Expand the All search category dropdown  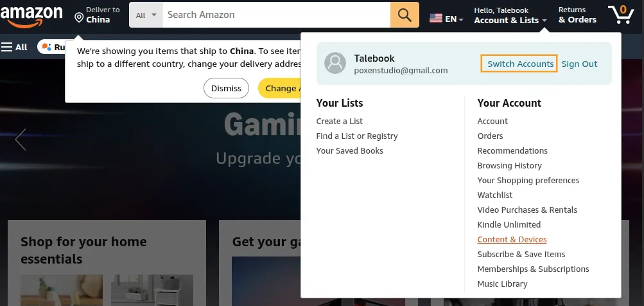tap(146, 15)
